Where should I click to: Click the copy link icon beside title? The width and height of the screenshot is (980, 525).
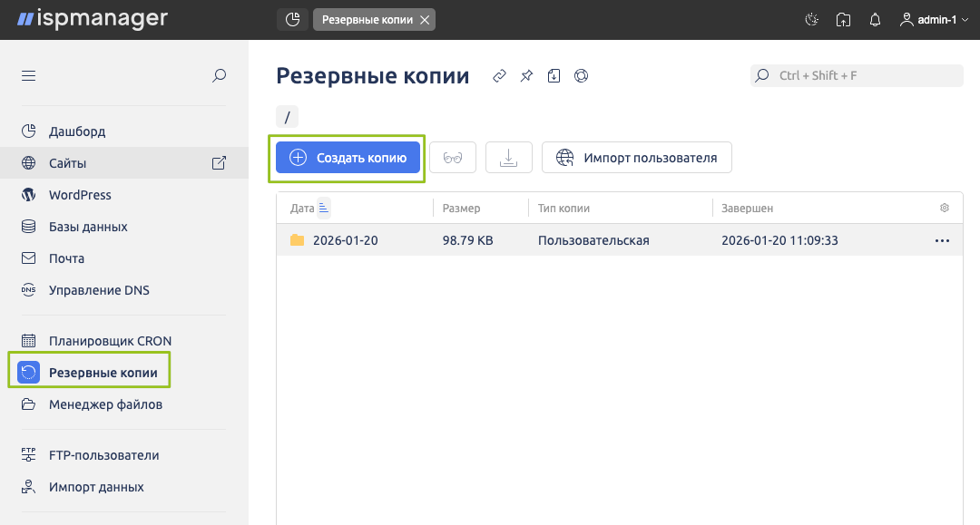499,76
